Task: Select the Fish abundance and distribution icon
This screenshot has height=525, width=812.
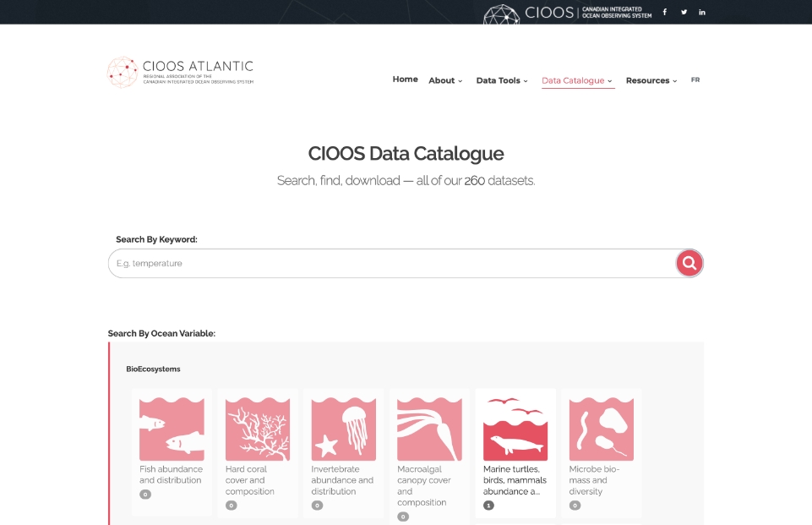Action: (x=172, y=429)
